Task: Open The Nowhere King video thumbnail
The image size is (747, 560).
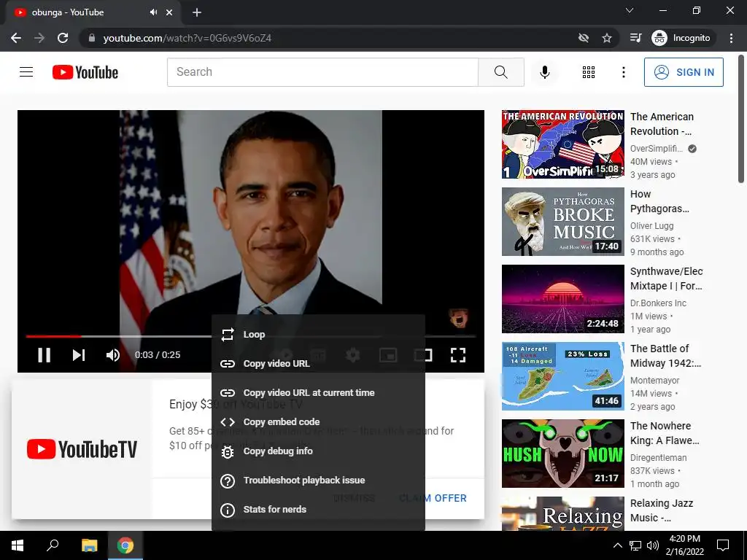Action: click(562, 454)
